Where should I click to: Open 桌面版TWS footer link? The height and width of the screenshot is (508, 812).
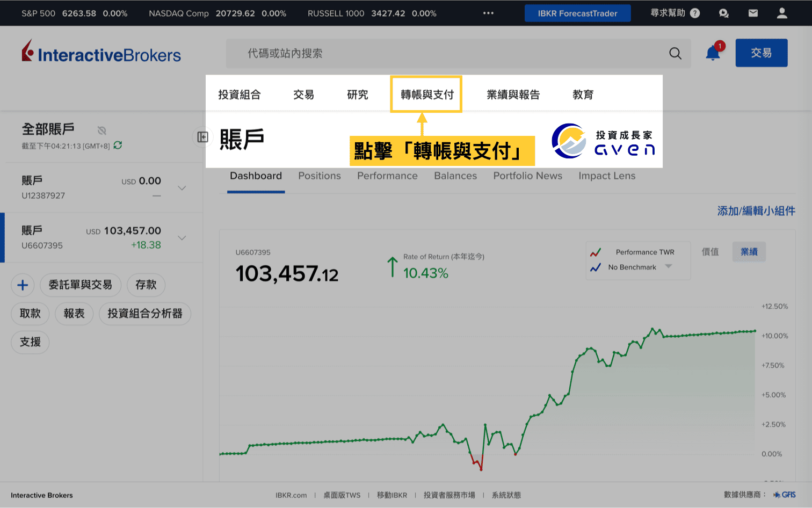coord(342,495)
